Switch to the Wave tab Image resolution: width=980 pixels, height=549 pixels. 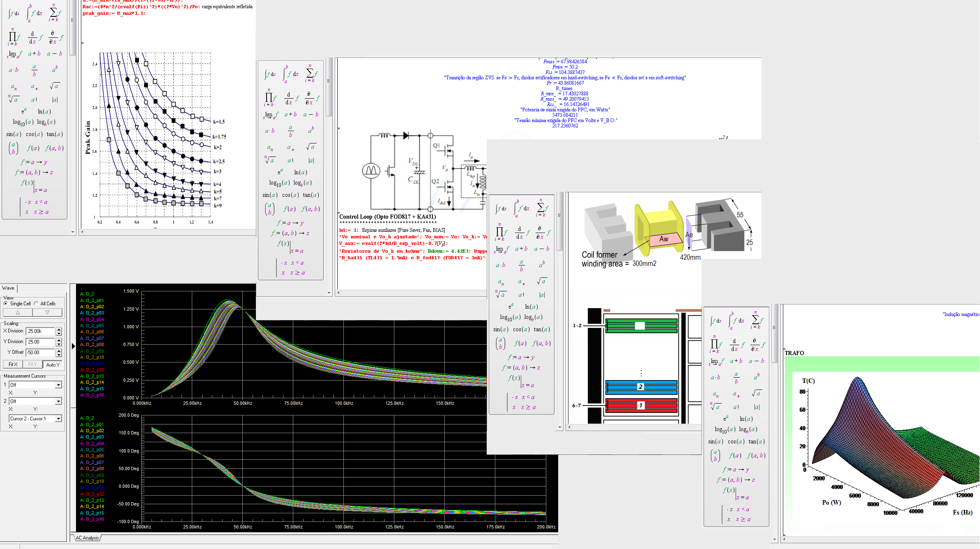coord(8,288)
